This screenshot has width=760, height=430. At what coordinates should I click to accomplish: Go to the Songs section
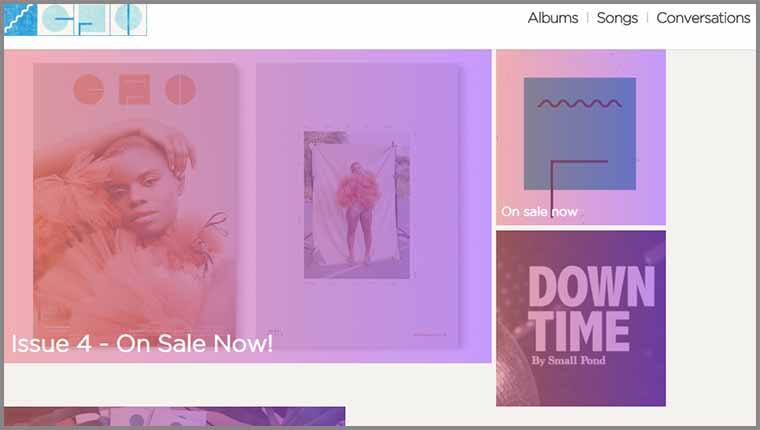617,18
